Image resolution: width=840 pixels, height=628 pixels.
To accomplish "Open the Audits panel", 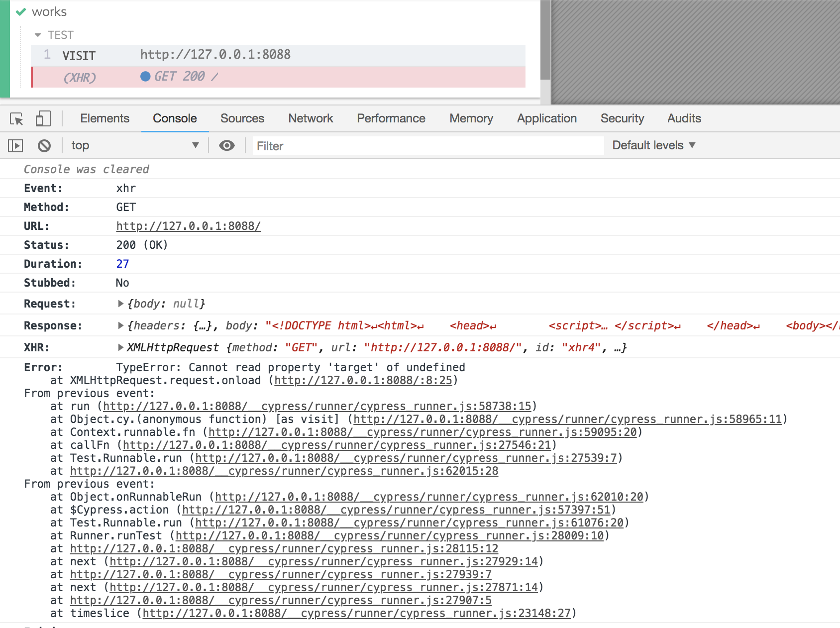I will click(683, 118).
